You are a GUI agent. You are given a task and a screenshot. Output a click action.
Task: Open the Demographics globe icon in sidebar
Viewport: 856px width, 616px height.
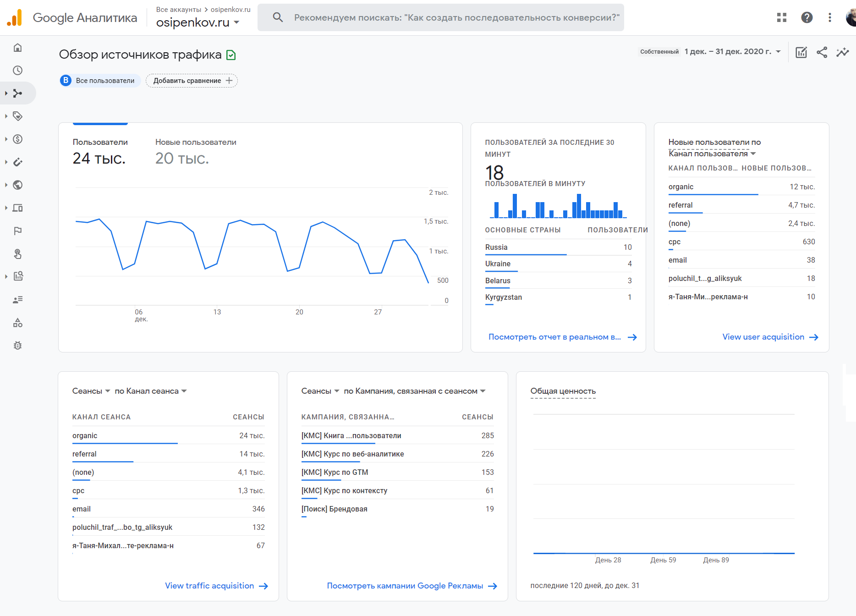pyautogui.click(x=18, y=185)
